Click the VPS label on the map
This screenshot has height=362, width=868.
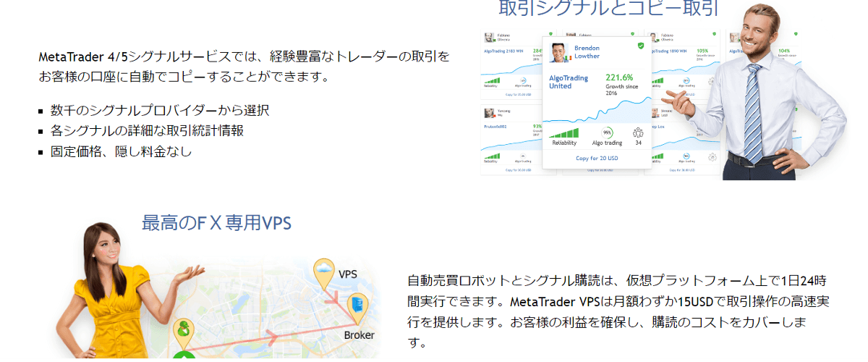(349, 274)
